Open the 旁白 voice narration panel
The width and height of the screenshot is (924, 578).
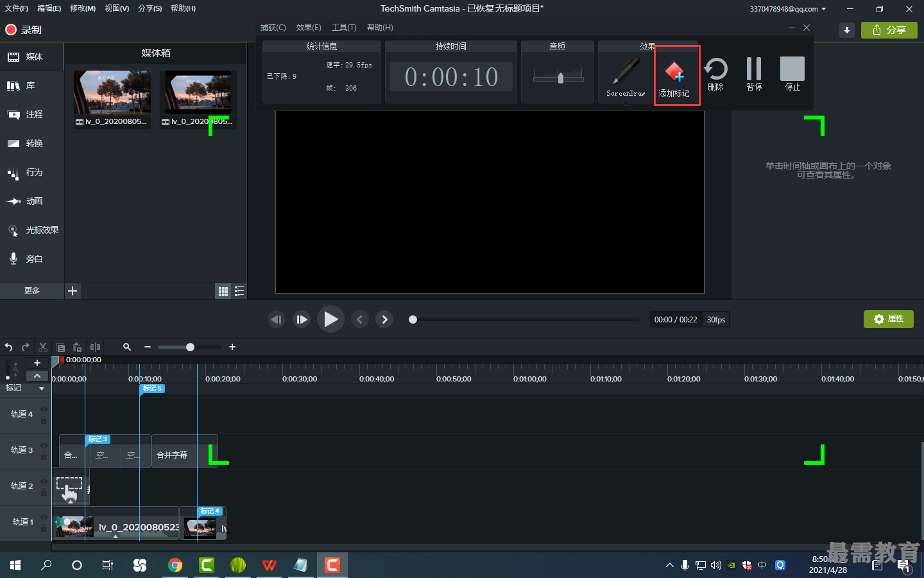32,259
